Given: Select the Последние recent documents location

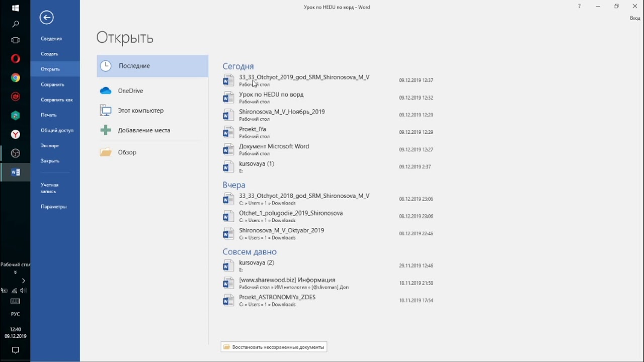Looking at the screenshot, I should (x=152, y=66).
